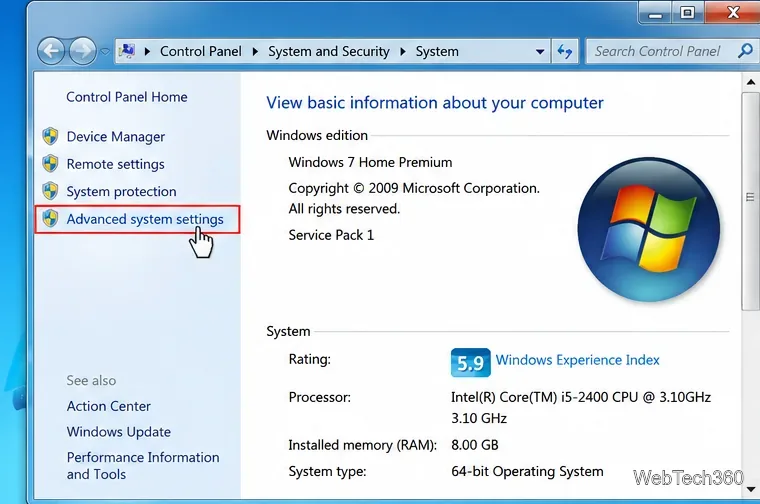Viewport: 760px width, 504px height.
Task: Open Action Center link
Action: click(109, 406)
